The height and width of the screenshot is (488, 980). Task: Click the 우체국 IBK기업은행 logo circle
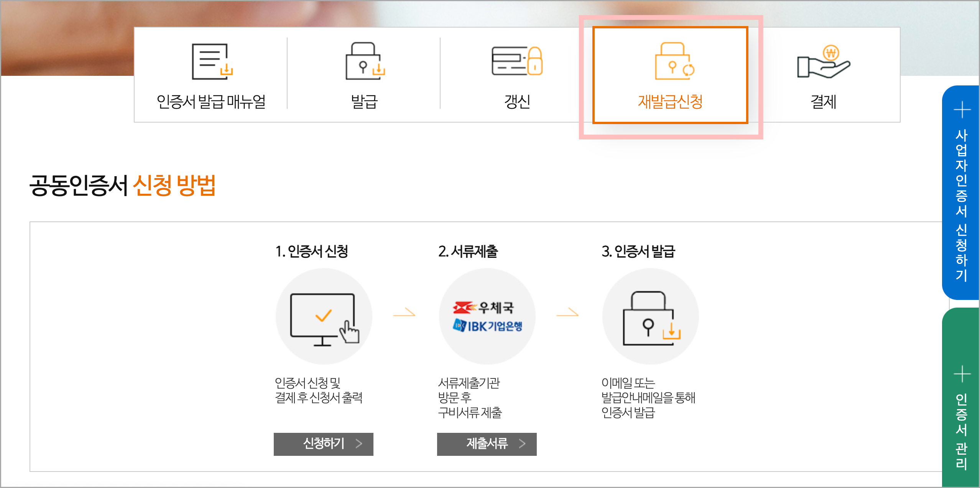(x=487, y=317)
